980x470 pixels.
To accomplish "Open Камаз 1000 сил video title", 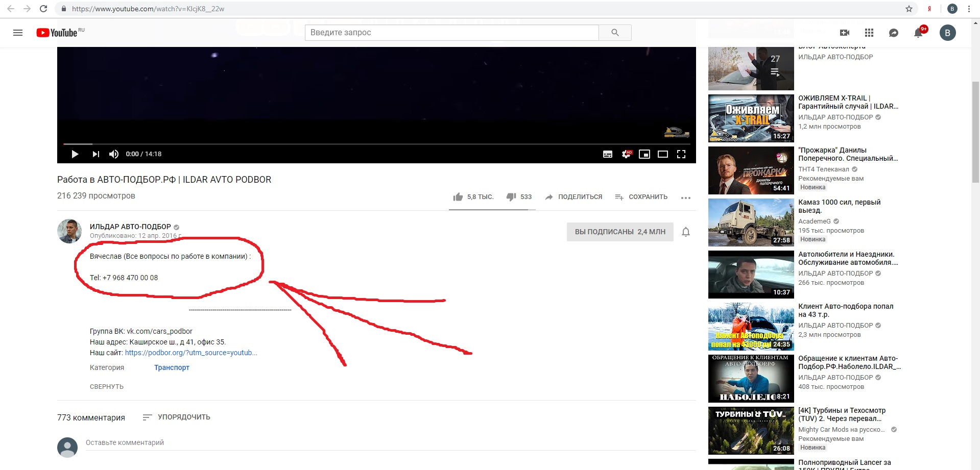I will point(840,206).
